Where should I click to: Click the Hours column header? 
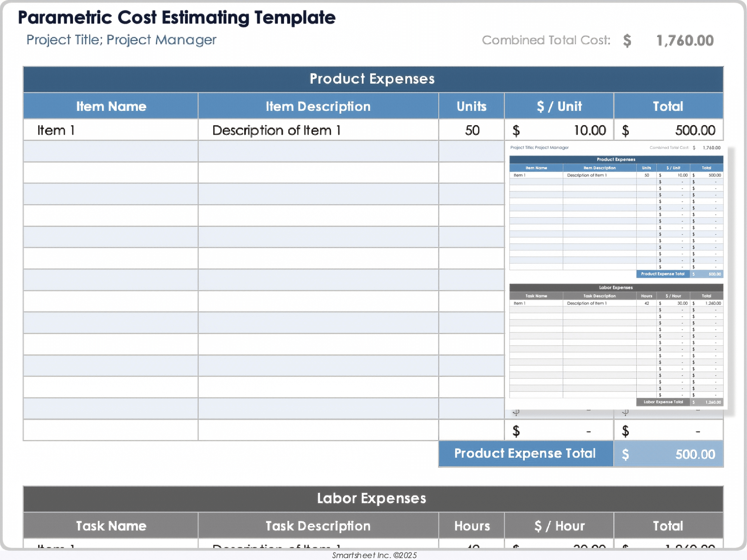pyautogui.click(x=471, y=526)
